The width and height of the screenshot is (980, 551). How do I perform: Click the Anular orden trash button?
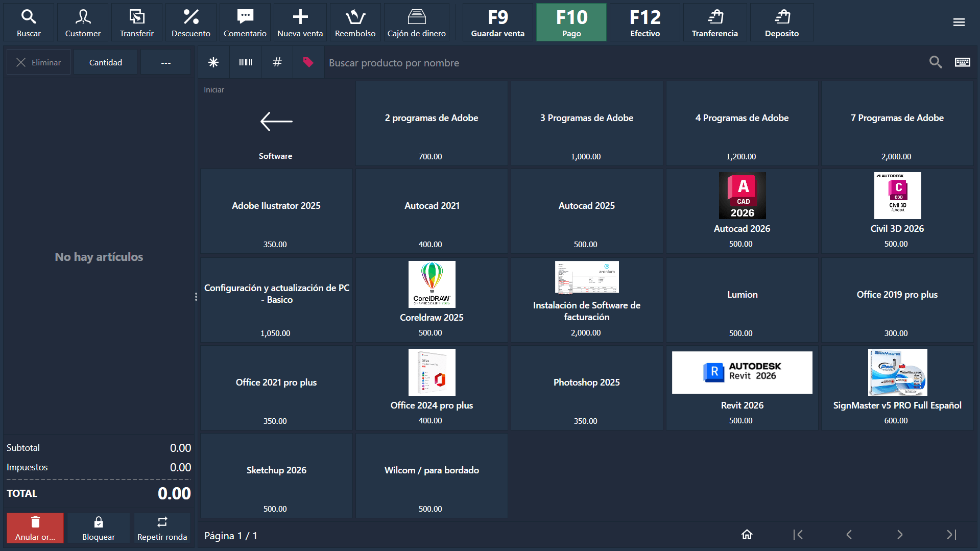35,528
